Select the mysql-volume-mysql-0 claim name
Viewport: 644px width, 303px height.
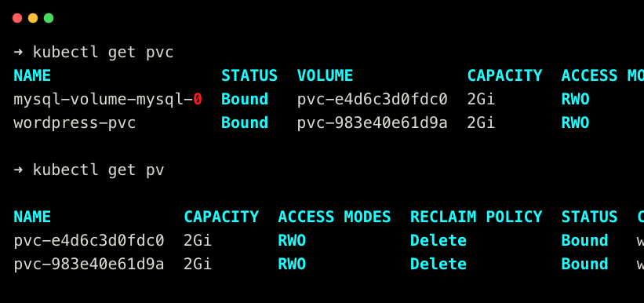point(107,100)
